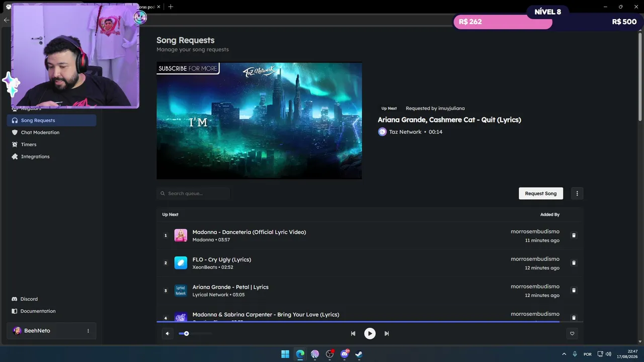This screenshot has height=362, width=644.
Task: Skip to the next song
Action: [x=386, y=333]
